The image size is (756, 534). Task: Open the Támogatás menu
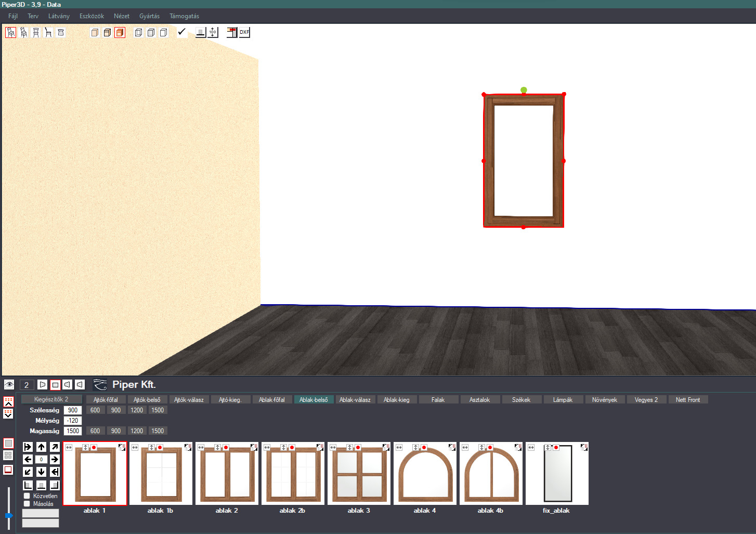pos(184,16)
